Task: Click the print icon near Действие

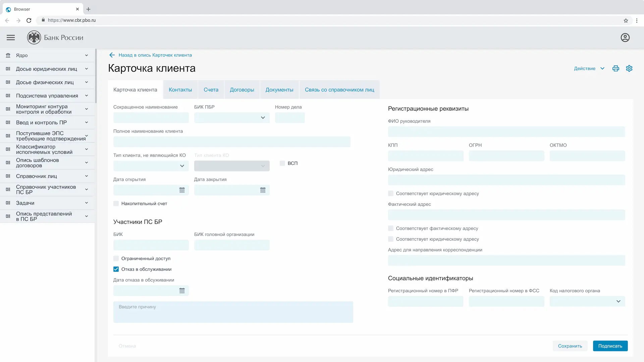Action: click(615, 68)
